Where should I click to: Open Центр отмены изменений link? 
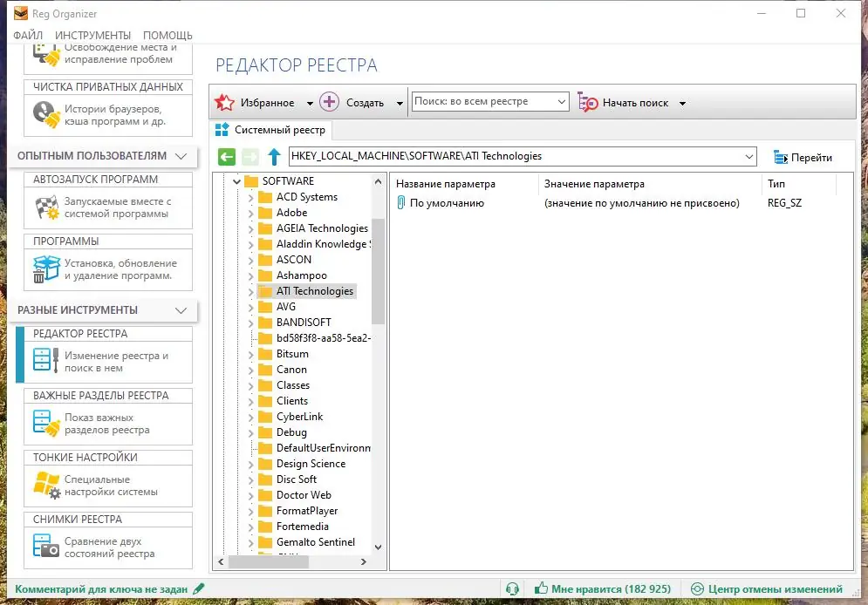(x=775, y=589)
